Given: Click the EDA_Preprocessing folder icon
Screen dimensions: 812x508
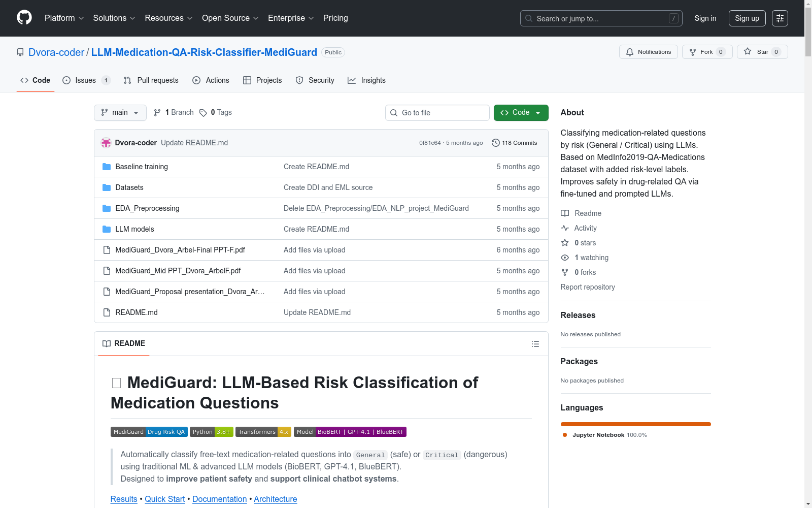Looking at the screenshot, I should 107,208.
